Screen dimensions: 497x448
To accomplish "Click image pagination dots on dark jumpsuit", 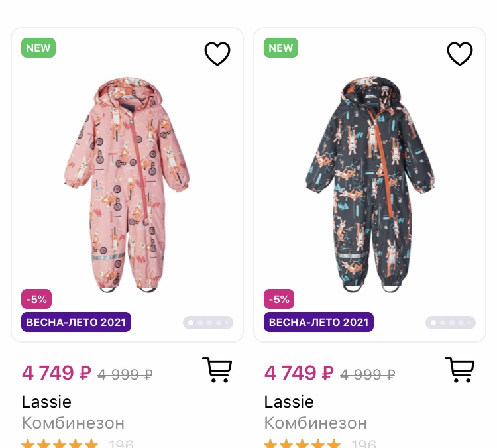I will click(451, 323).
